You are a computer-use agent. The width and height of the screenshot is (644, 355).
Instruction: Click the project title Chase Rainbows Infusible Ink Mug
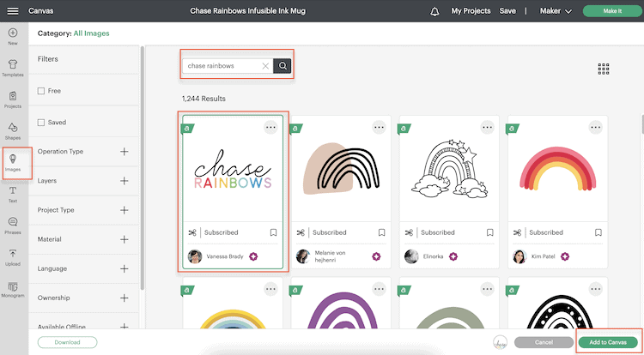tap(247, 11)
